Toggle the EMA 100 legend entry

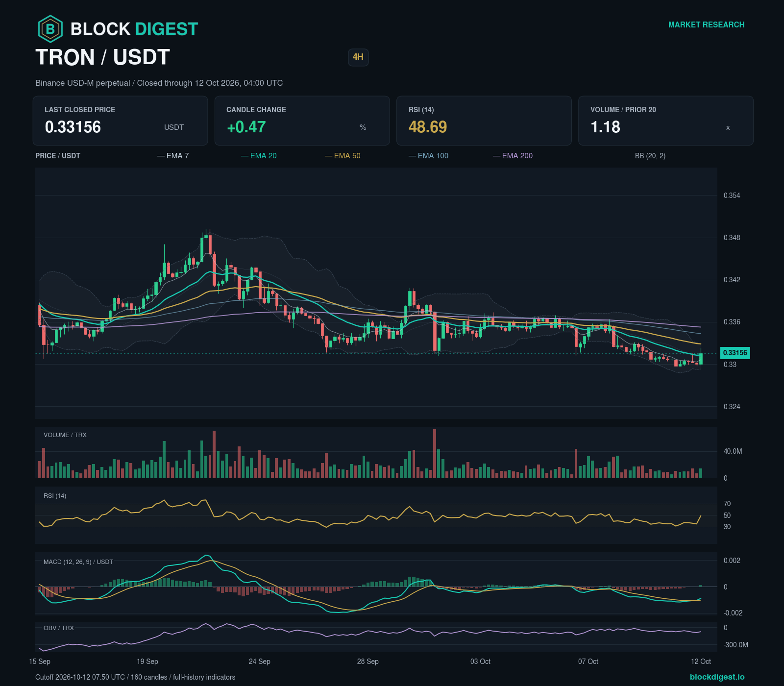(x=429, y=156)
